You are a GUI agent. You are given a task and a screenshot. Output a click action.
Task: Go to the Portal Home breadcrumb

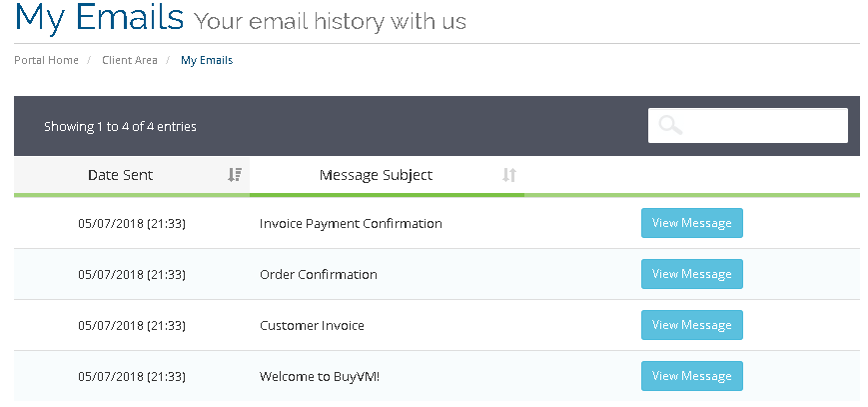tap(46, 61)
